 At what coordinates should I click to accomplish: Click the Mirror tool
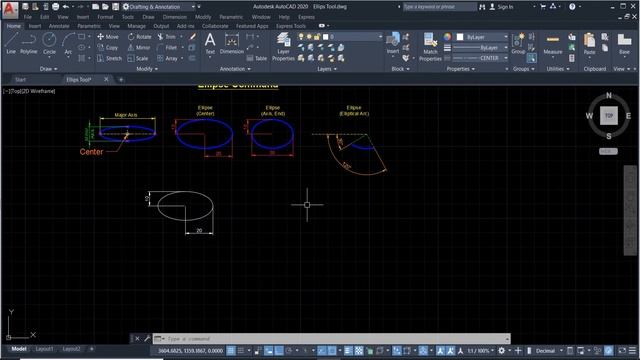pyautogui.click(x=139, y=48)
